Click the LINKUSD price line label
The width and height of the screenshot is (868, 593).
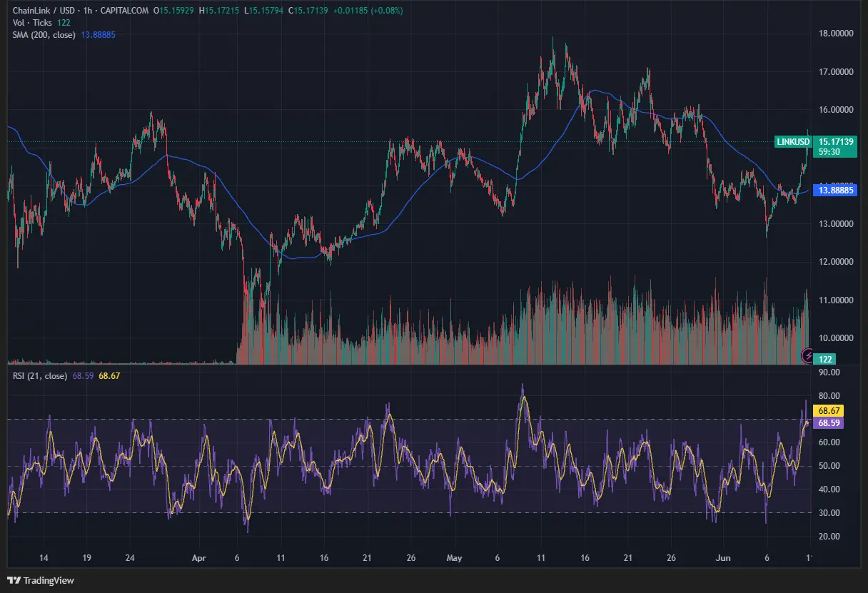[793, 142]
